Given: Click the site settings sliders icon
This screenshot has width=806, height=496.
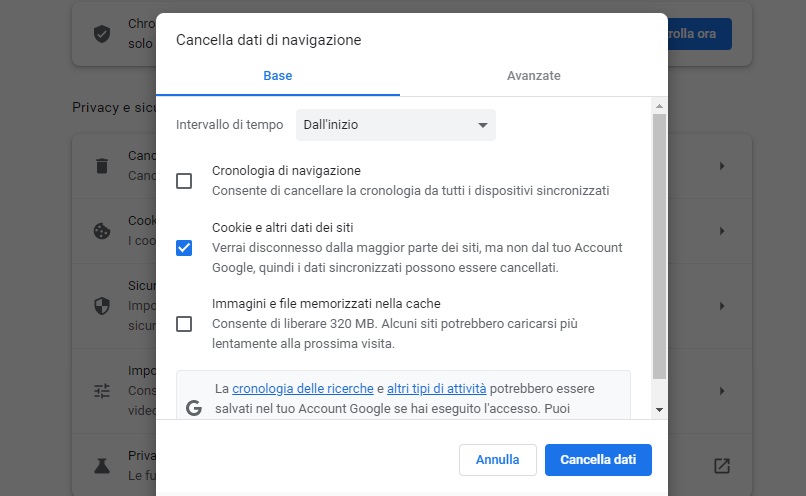Looking at the screenshot, I should (101, 390).
